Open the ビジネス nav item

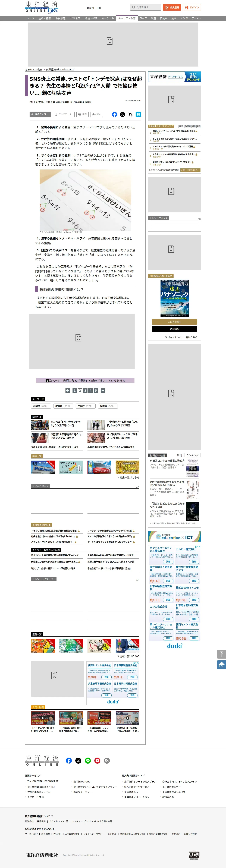click(75, 18)
